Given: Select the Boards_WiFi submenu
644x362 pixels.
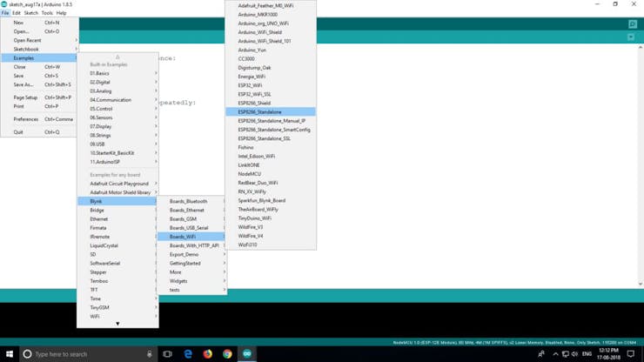Looking at the screenshot, I should 191,237.
